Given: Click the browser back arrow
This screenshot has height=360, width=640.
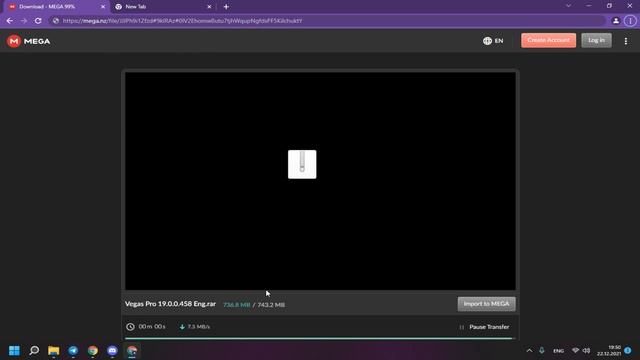Looking at the screenshot, I should [10, 20].
